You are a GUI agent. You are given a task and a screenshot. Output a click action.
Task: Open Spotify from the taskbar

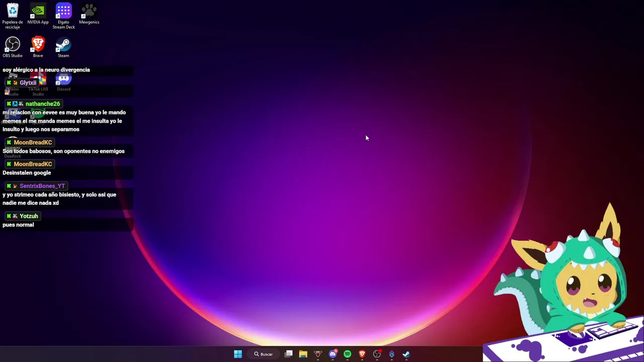click(347, 354)
